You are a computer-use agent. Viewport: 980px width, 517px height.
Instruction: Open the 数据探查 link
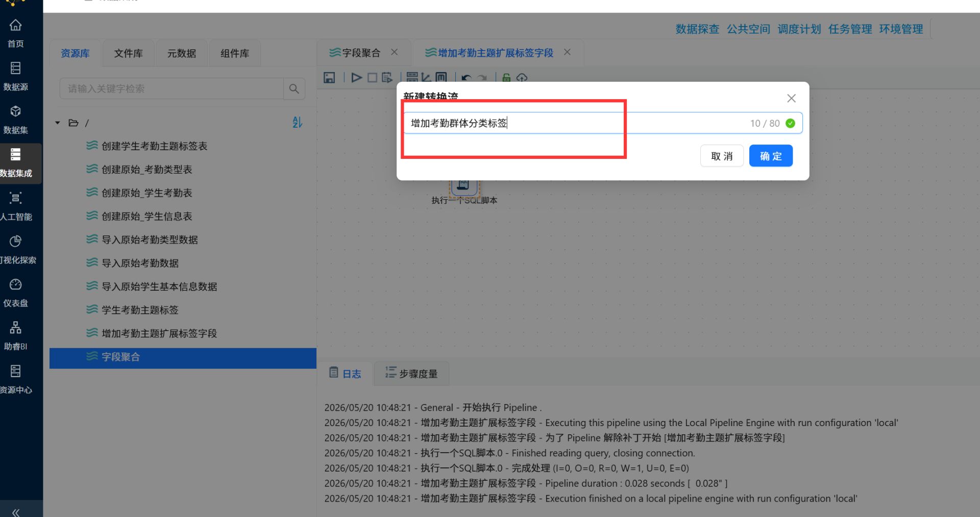point(697,29)
